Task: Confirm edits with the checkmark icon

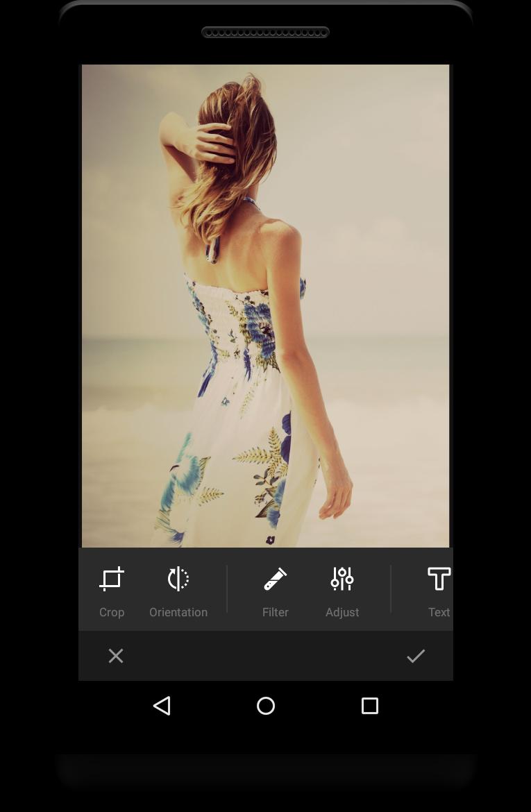Action: (x=416, y=656)
